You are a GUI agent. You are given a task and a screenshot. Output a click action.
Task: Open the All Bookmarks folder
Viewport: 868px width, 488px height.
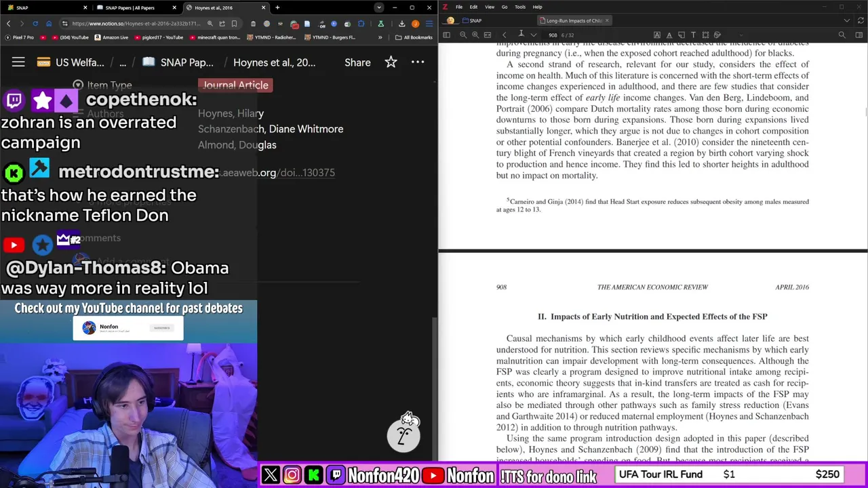414,37
